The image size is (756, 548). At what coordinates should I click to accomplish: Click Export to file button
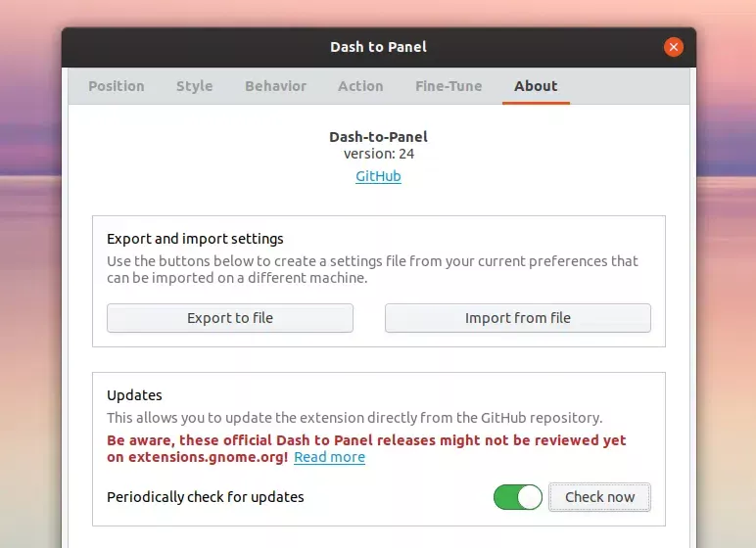coord(230,318)
